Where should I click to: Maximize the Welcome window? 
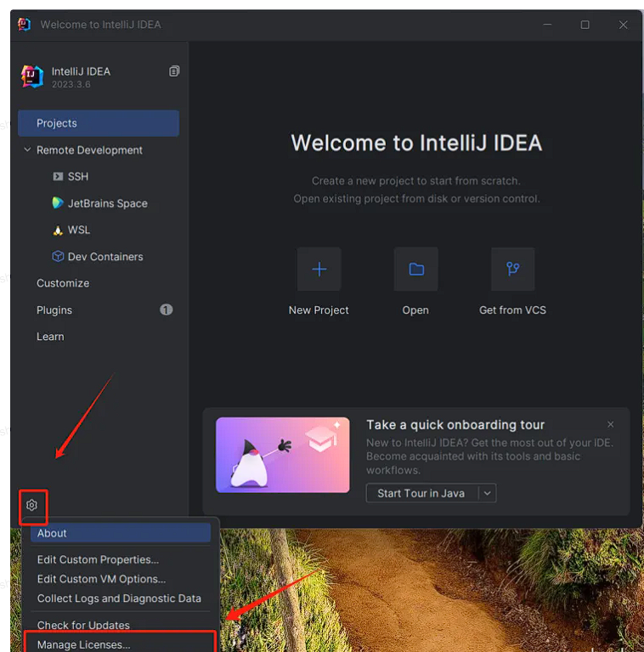pos(585,25)
